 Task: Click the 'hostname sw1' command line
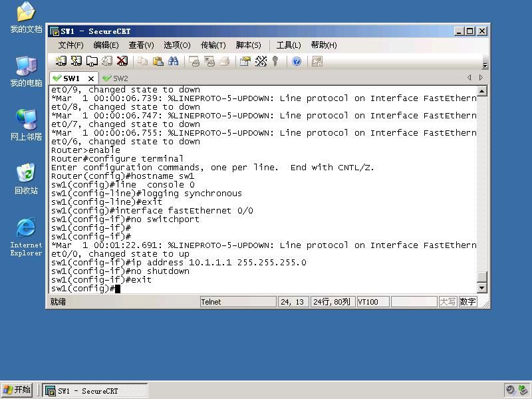click(122, 176)
